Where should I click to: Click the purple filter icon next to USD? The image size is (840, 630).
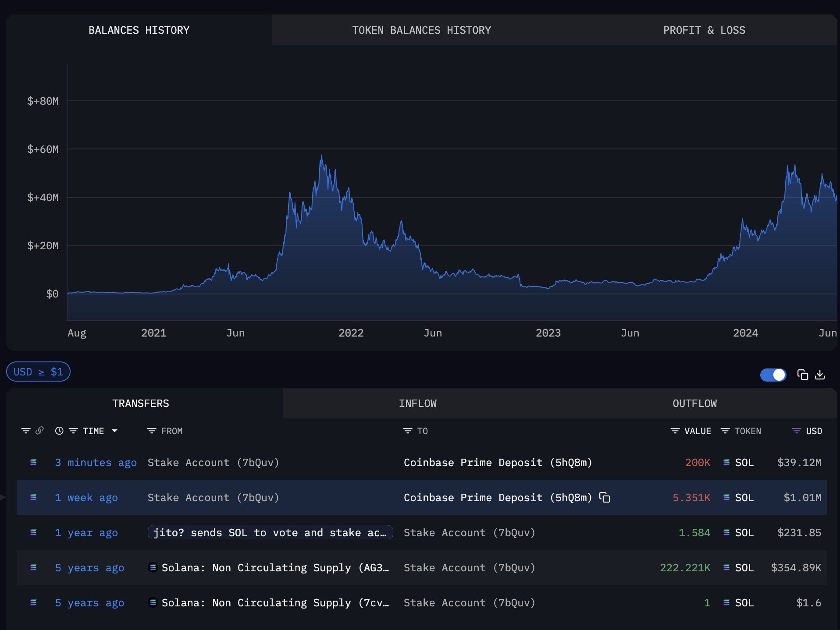click(797, 431)
